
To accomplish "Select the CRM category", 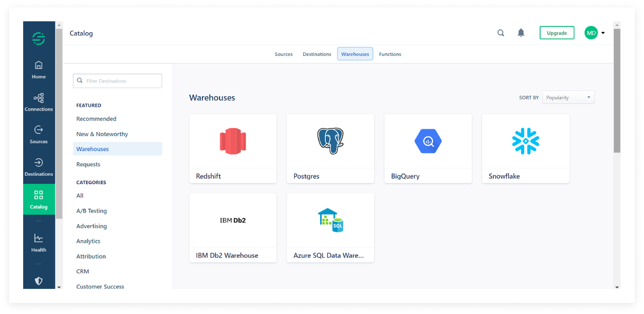I will click(x=82, y=271).
